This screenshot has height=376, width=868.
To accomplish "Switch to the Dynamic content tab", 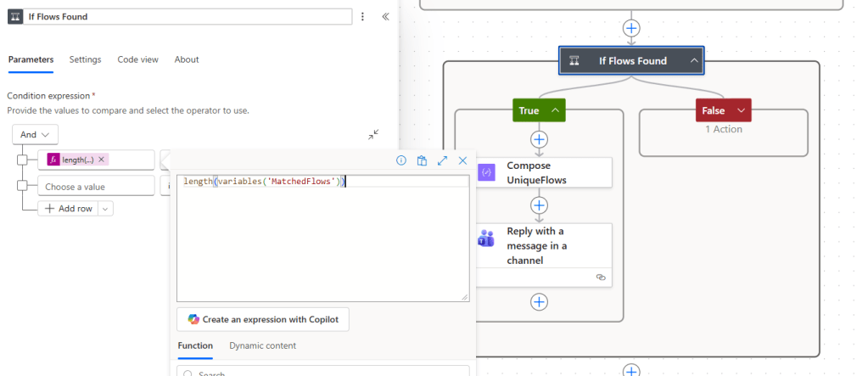I will point(262,345).
